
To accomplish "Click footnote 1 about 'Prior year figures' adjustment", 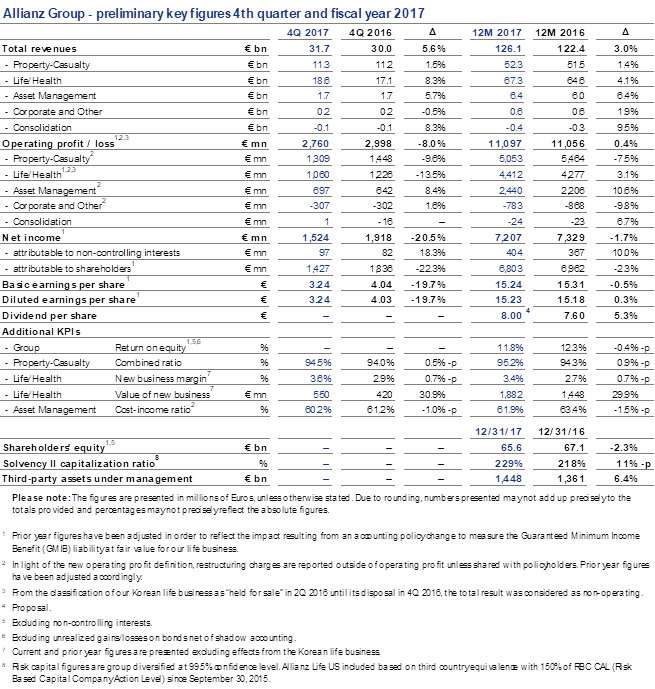I will coord(326,542).
